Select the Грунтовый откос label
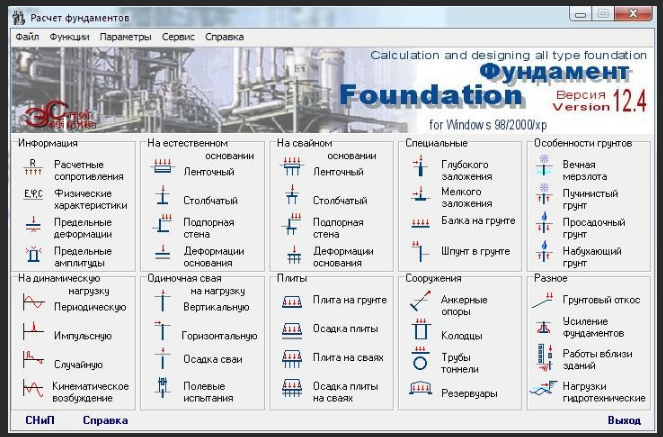The image size is (663, 437). coord(601,300)
